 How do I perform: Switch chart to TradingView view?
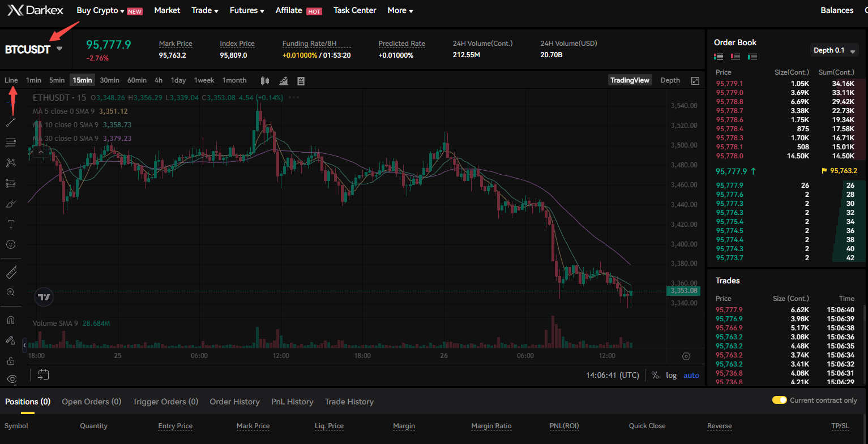click(630, 80)
